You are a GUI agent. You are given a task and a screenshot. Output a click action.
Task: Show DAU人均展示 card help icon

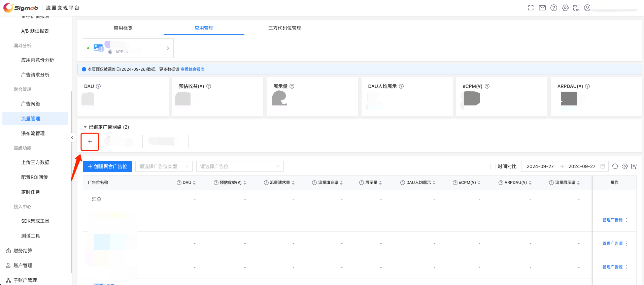[401, 86]
